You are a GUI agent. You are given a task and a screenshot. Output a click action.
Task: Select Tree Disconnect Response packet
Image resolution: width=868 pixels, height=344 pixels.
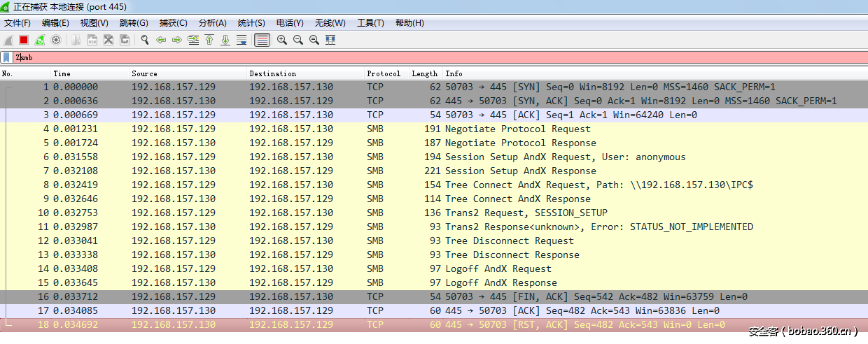(434, 255)
